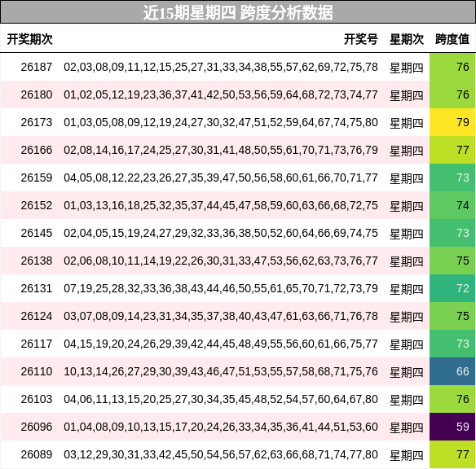This screenshot has width=476, height=469.
Task: Click span value 76 in row 26103
Action: 452,399
